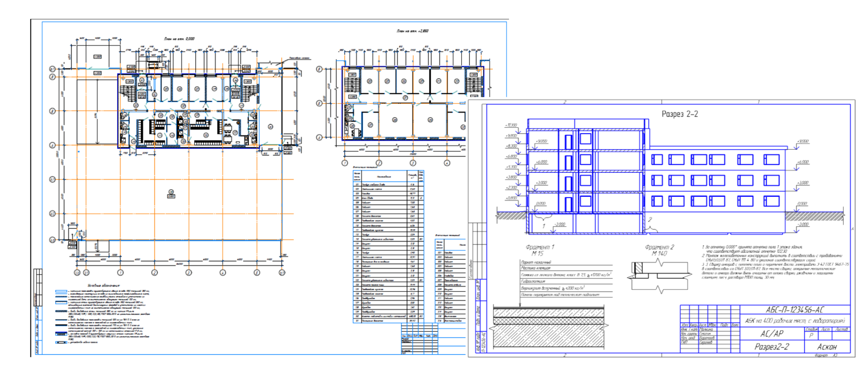The height and width of the screenshot is (370, 868).
Task: Click the 'Фрагмент 1' detail caption
Action: pyautogui.click(x=540, y=247)
